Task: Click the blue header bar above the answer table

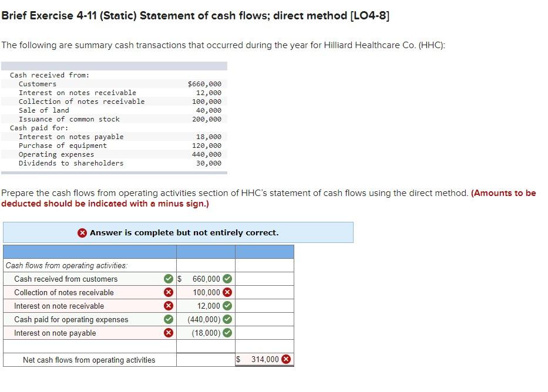Action: click(147, 251)
